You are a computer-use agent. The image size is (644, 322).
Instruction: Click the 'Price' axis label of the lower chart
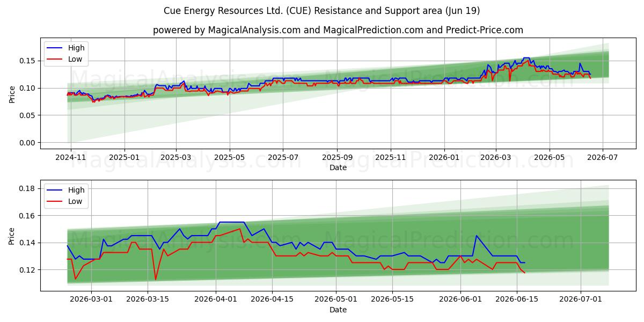coord(12,236)
